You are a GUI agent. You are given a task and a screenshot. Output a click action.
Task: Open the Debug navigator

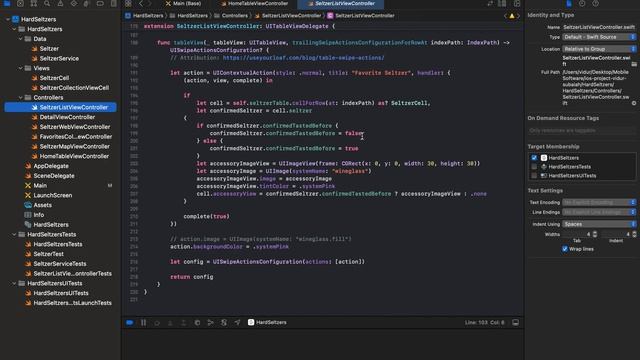click(87, 3)
